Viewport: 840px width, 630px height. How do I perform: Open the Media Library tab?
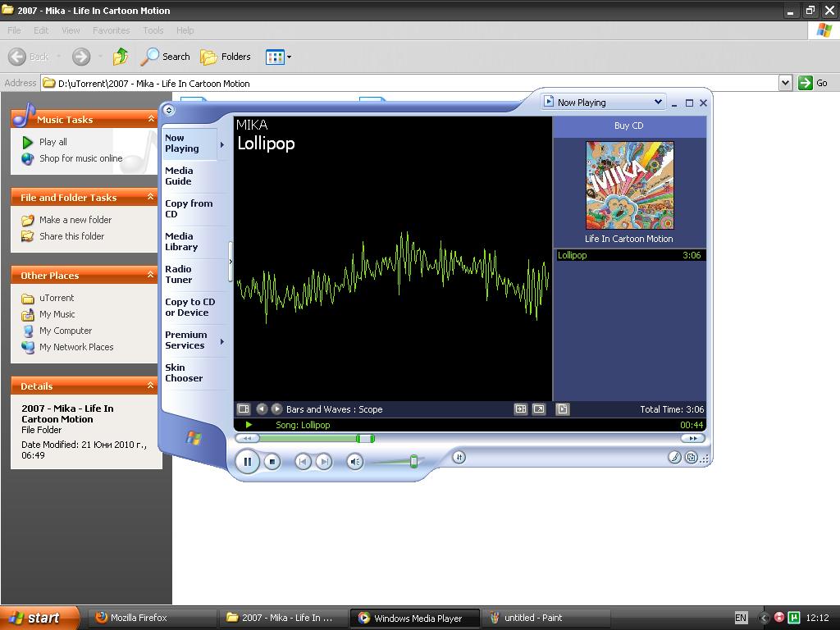tap(189, 241)
